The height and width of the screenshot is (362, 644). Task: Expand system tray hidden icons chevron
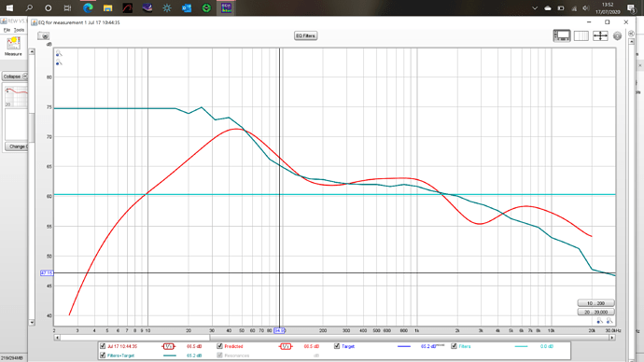click(x=535, y=7)
